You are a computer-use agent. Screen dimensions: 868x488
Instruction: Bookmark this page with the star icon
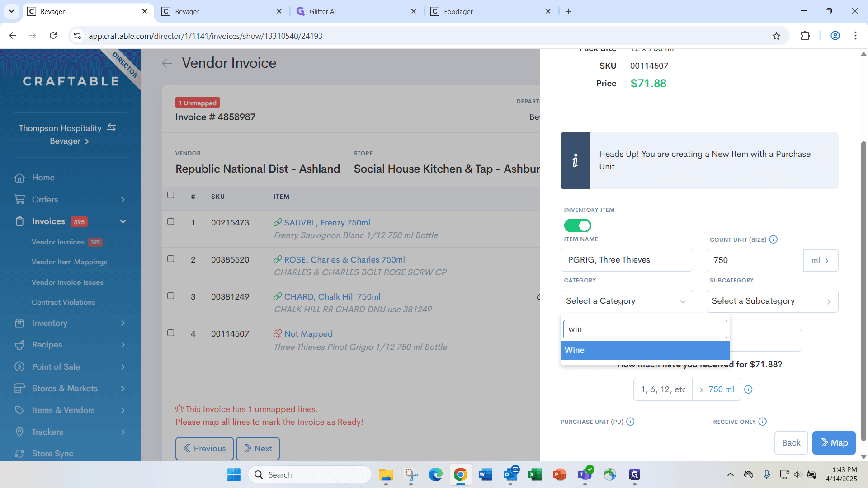pos(776,36)
